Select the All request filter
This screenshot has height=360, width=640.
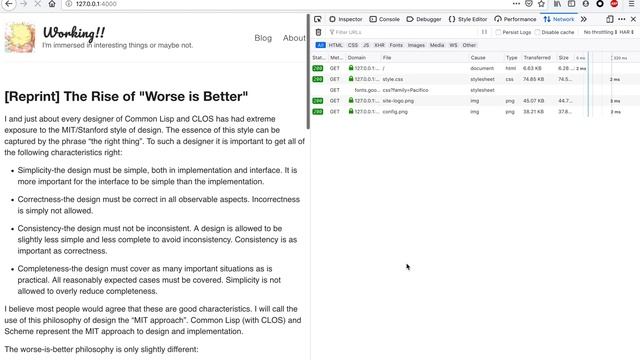click(320, 45)
